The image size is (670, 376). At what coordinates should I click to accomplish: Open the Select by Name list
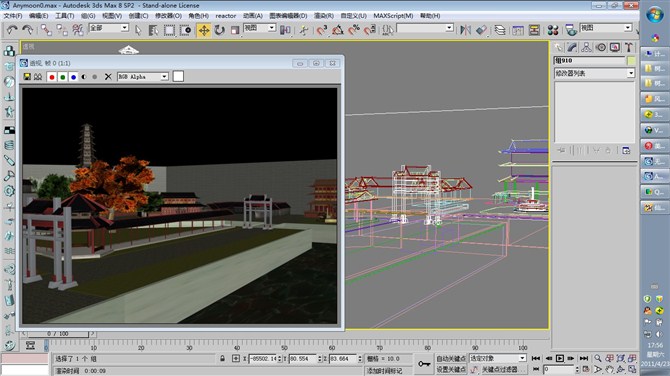[x=153, y=30]
